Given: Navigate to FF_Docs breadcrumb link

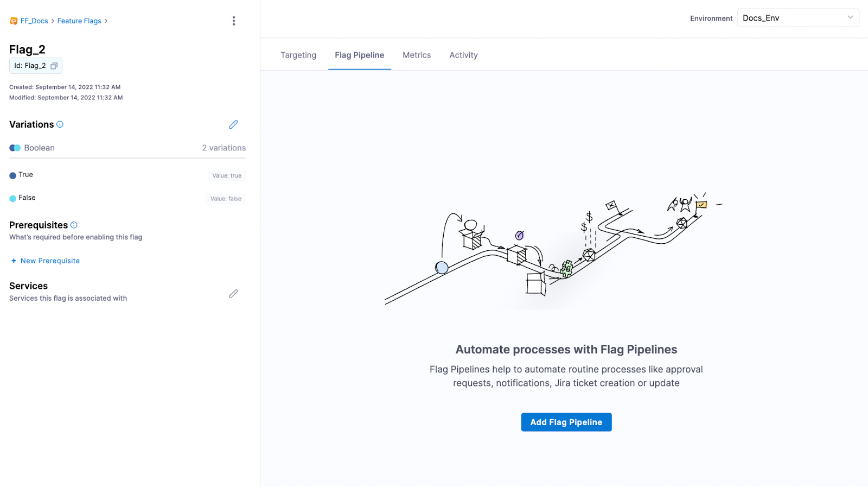Looking at the screenshot, I should [34, 21].
